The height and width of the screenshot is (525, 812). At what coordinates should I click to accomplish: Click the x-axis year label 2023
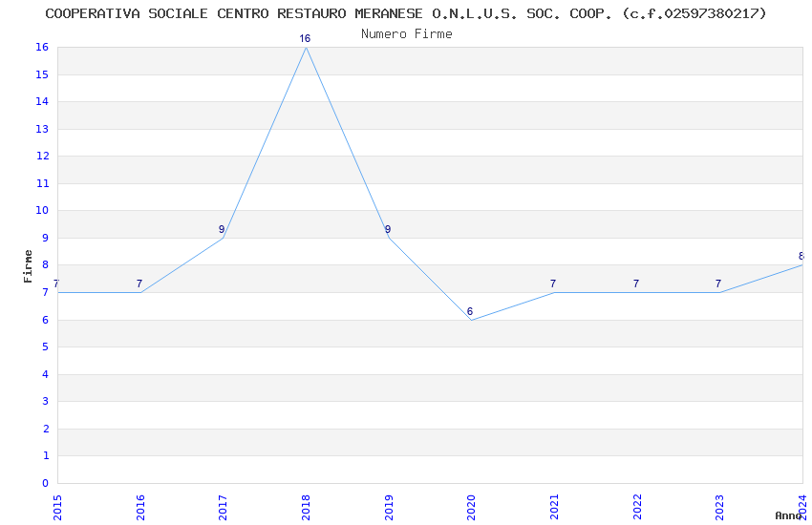720,508
